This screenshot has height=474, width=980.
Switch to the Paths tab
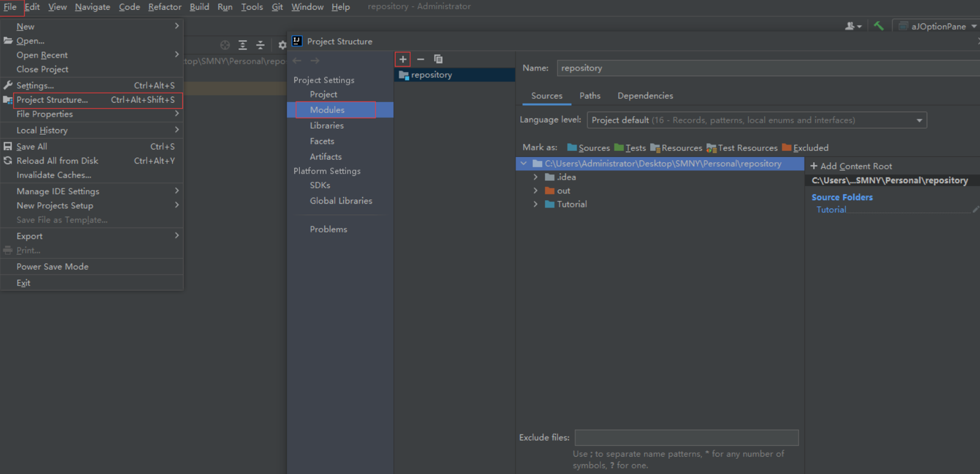[590, 96]
